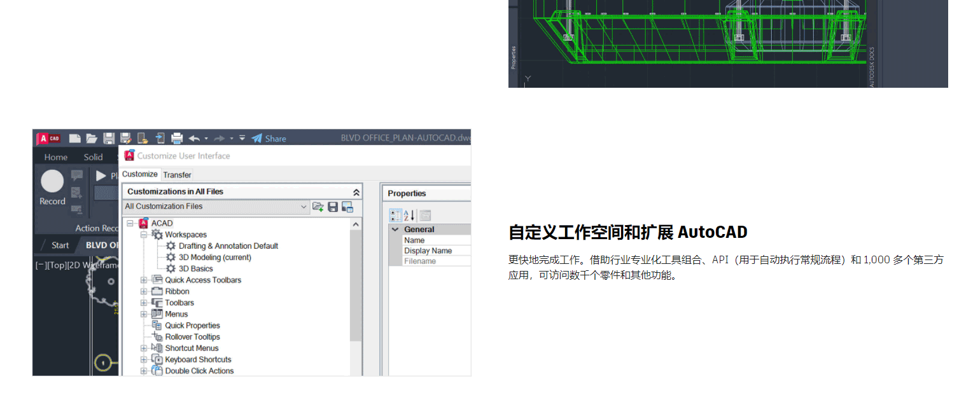Click the Alphabetical A-Z sort icon
This screenshot has width=980, height=414.
(409, 216)
